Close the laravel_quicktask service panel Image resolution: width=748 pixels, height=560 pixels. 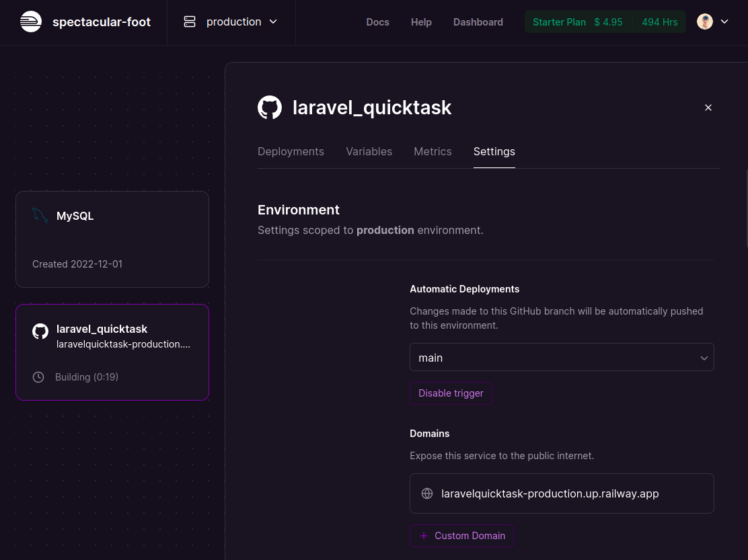(708, 107)
